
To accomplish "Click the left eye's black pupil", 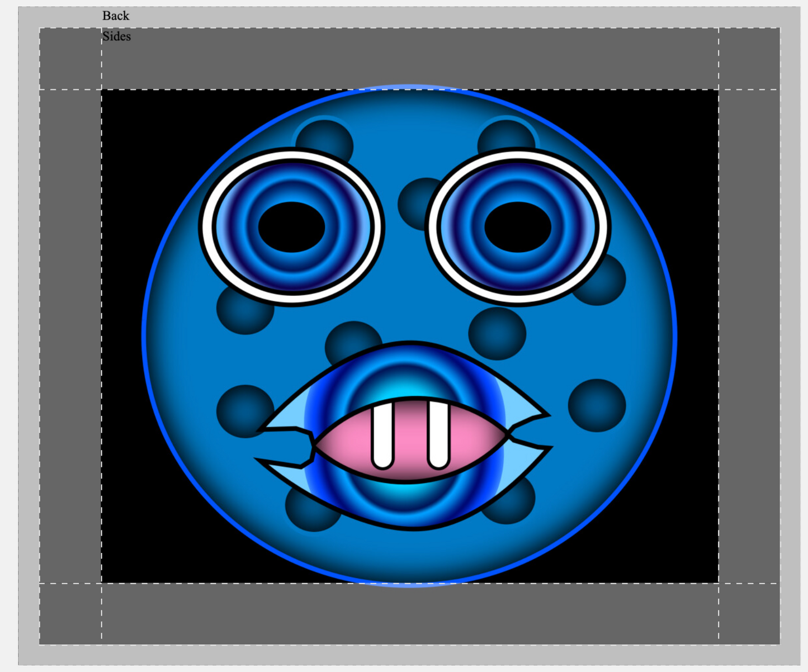I will 291,227.
